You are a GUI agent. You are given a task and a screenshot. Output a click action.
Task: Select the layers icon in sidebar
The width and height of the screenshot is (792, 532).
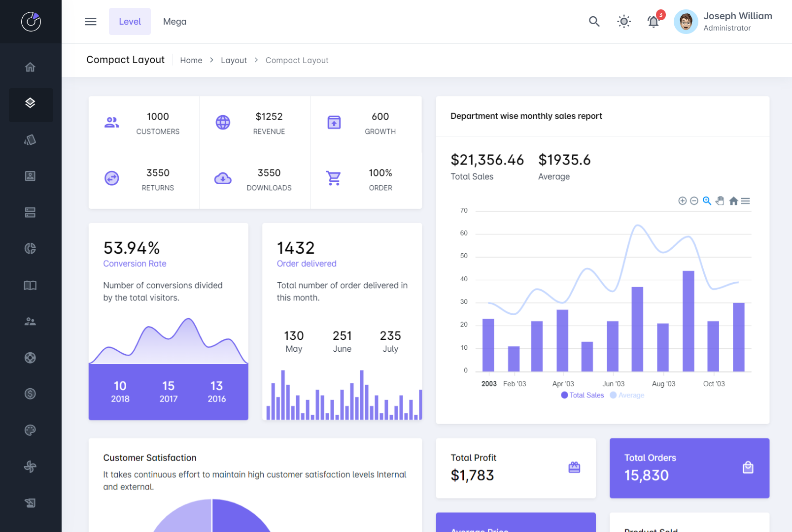[30, 103]
